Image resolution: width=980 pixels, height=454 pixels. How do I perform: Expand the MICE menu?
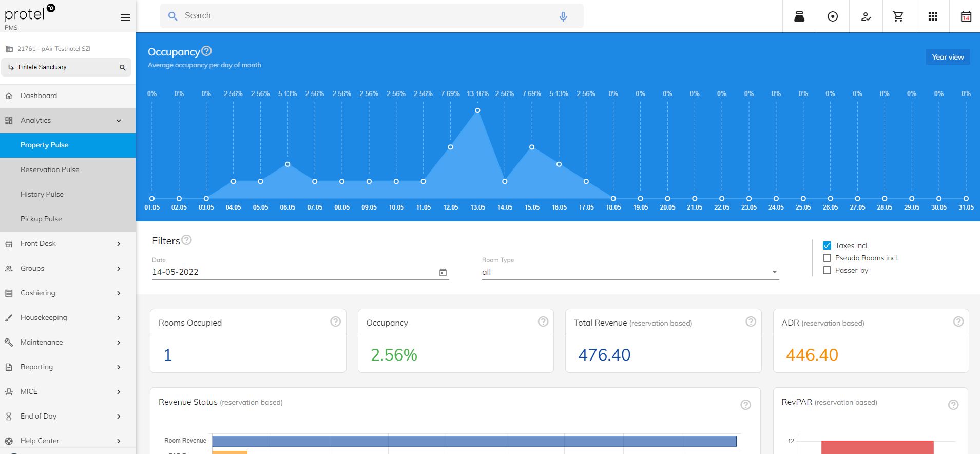(x=119, y=392)
